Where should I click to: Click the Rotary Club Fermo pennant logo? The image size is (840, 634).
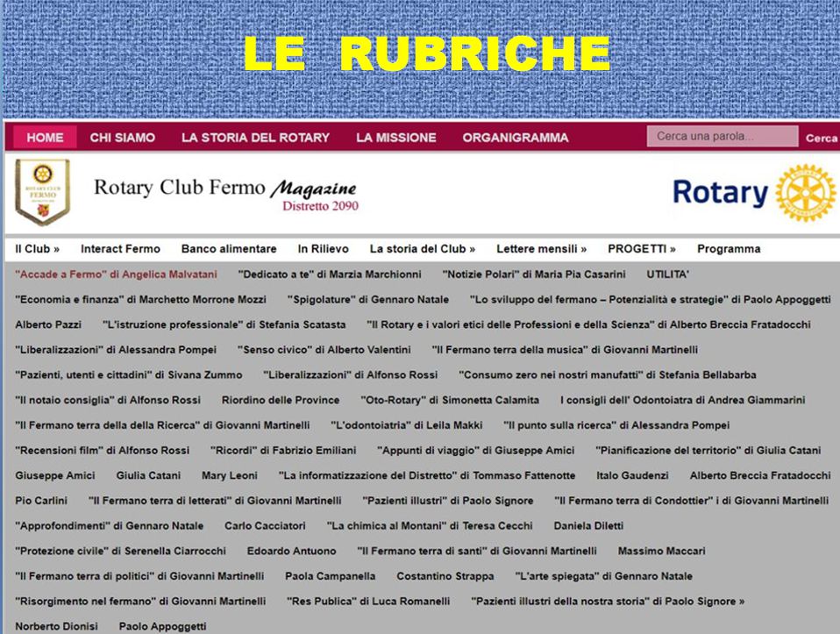point(42,192)
